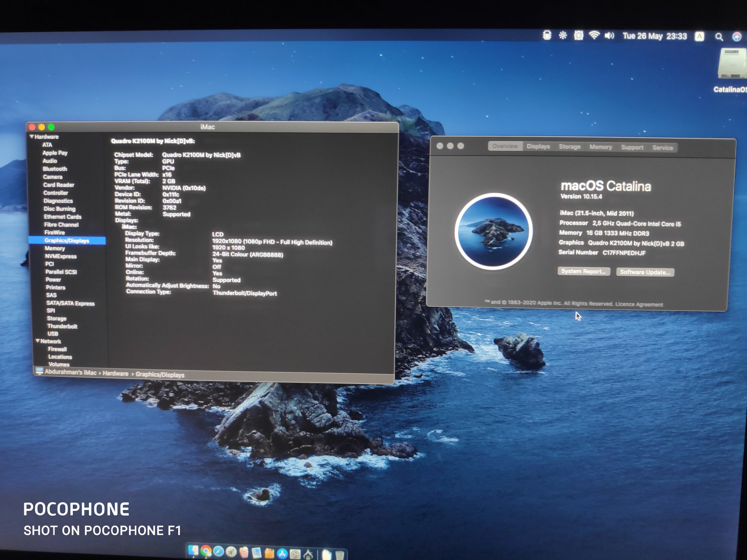Switch to the Overview tab
The image size is (747, 560).
(505, 146)
